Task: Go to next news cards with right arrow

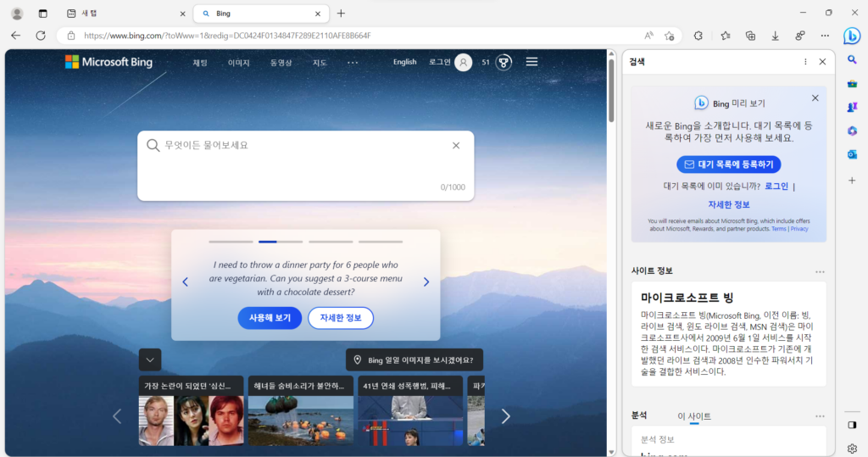Action: pos(505,416)
